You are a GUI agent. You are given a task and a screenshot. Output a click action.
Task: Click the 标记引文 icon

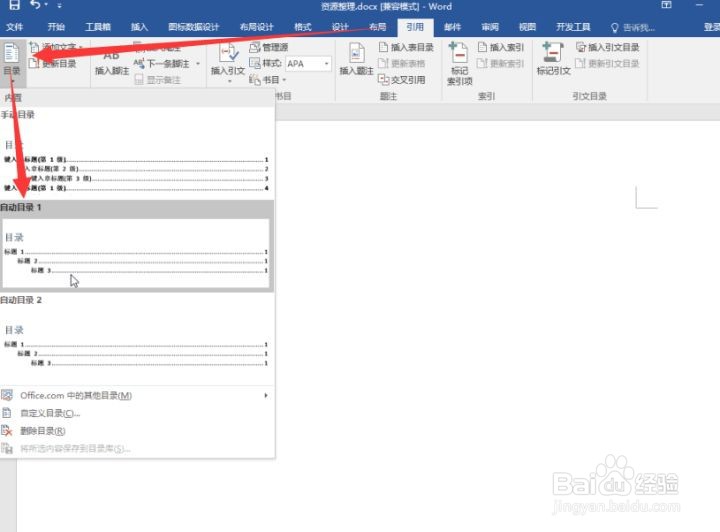tap(553, 53)
